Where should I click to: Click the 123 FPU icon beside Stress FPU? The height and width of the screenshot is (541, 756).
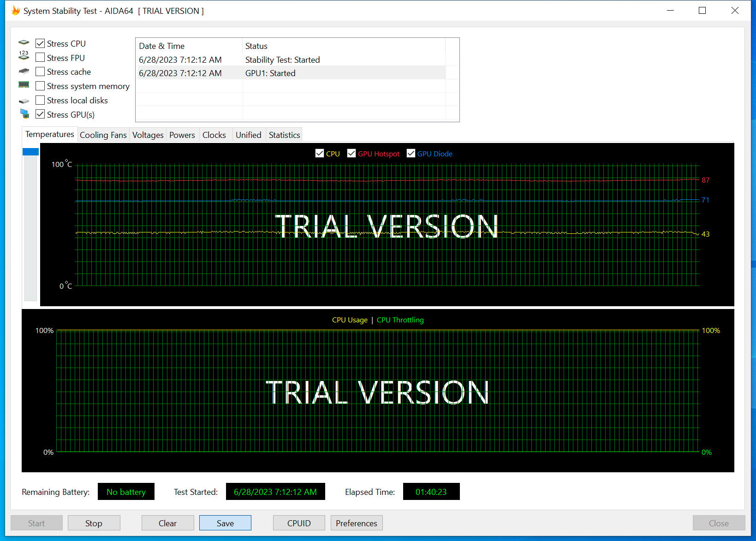click(24, 56)
